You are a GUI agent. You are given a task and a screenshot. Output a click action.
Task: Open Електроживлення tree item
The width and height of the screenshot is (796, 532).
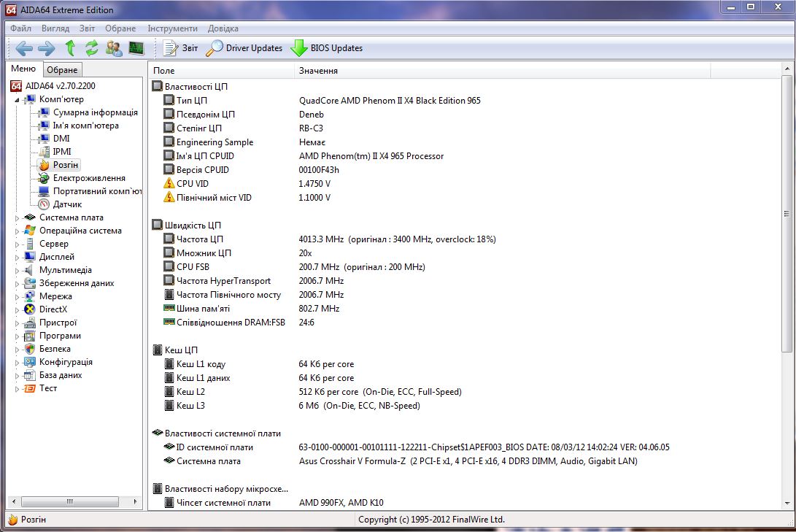[x=82, y=177]
